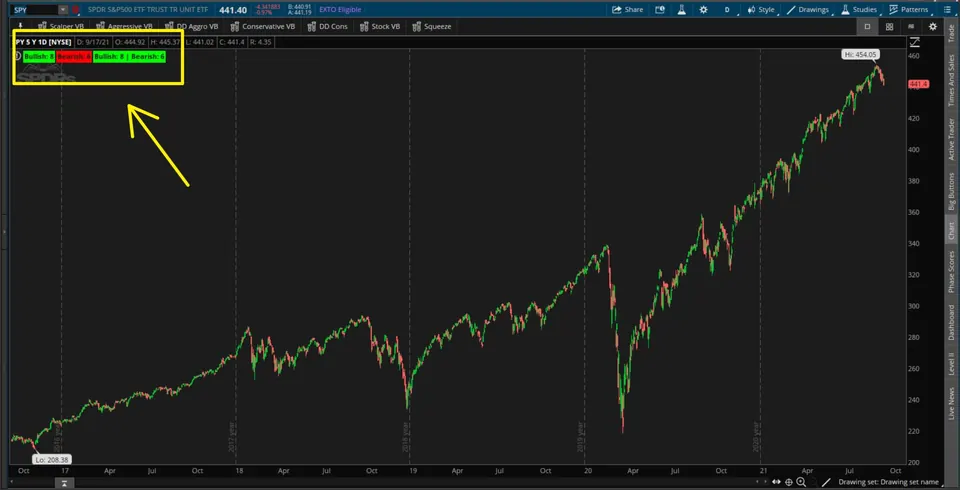Open the Share chart menu
Image resolution: width=960 pixels, height=490 pixels.
point(627,10)
